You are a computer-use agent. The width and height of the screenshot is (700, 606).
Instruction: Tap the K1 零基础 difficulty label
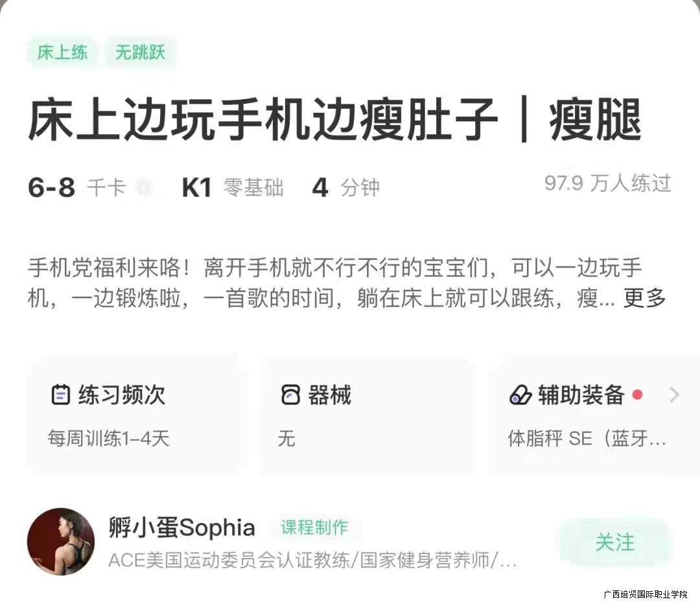tap(233, 187)
